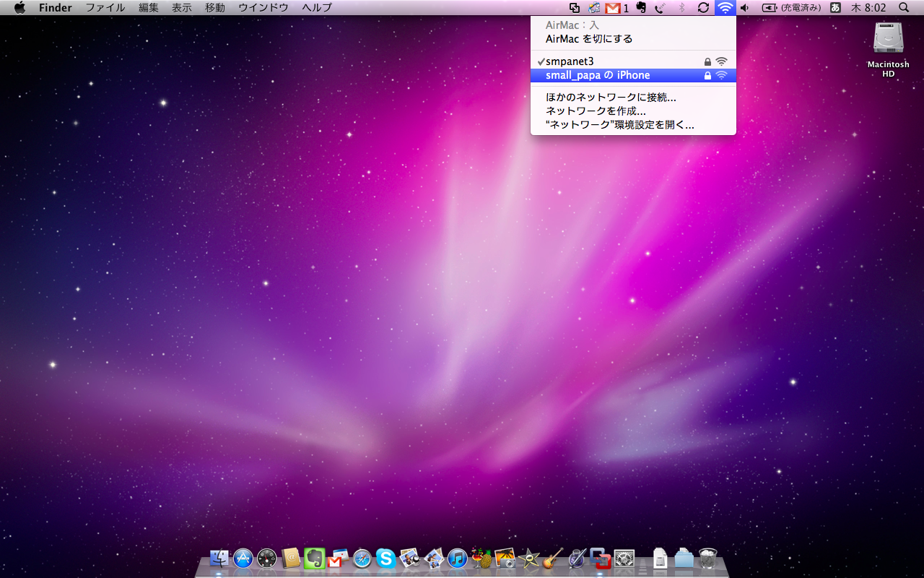Launch Skype from the Dock
The height and width of the screenshot is (578, 924).
pyautogui.click(x=385, y=558)
